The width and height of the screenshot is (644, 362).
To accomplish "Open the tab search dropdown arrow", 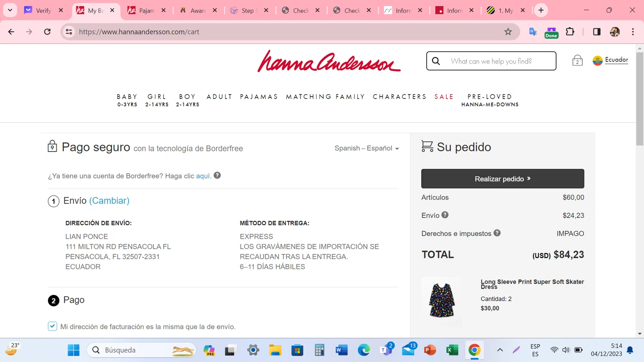I will tap(10, 10).
